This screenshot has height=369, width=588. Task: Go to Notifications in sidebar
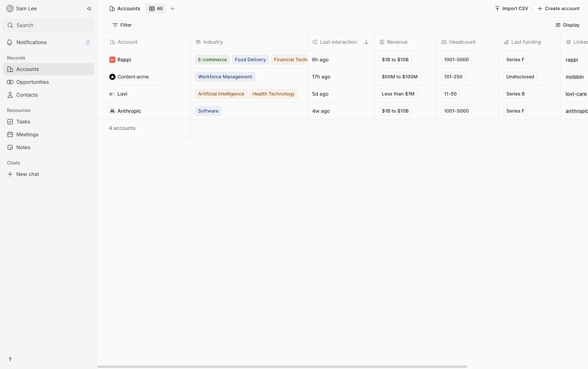click(x=48, y=42)
